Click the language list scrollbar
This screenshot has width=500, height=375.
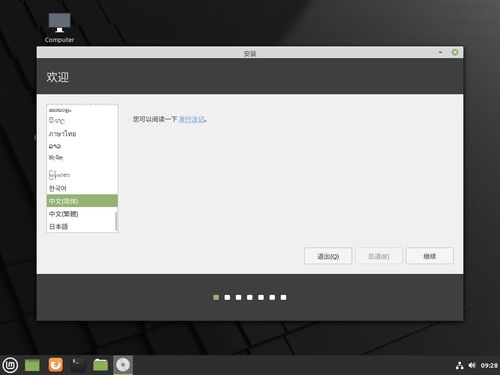[116, 221]
